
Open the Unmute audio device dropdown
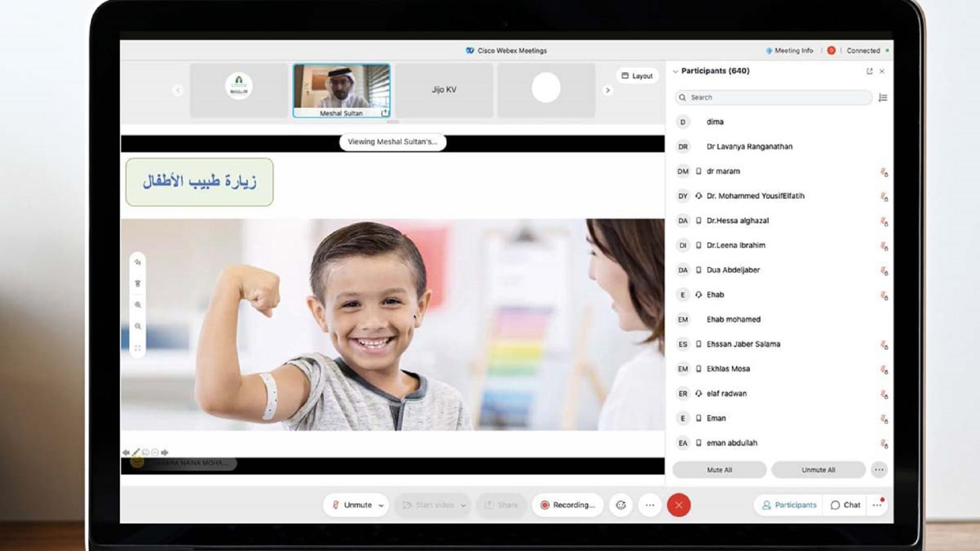pos(380,505)
